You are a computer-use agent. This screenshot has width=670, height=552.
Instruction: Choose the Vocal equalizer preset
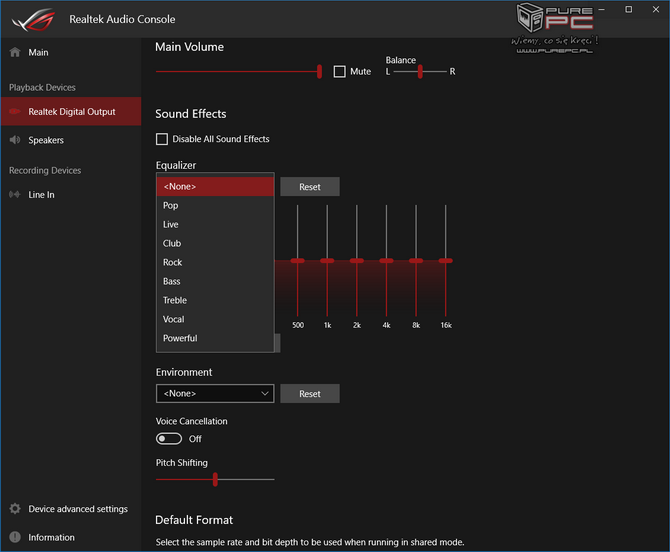click(x=215, y=319)
